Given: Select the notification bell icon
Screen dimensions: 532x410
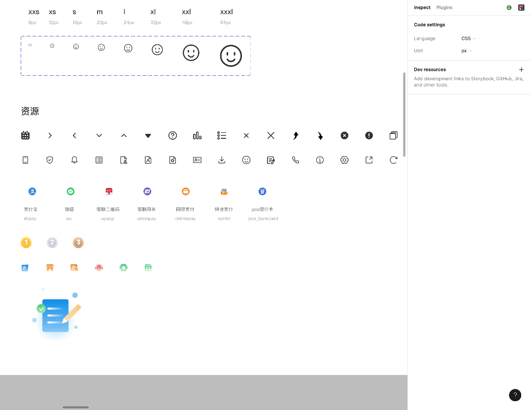Looking at the screenshot, I should coord(74,160).
